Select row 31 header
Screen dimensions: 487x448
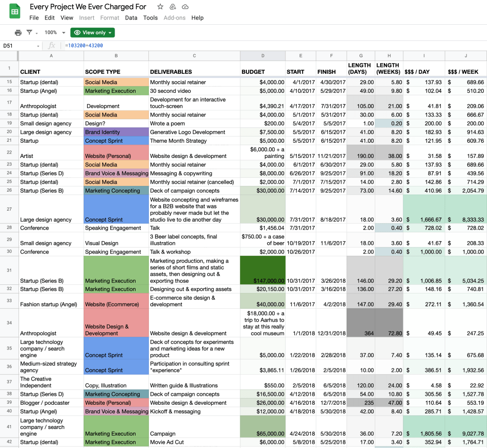tap(9, 270)
